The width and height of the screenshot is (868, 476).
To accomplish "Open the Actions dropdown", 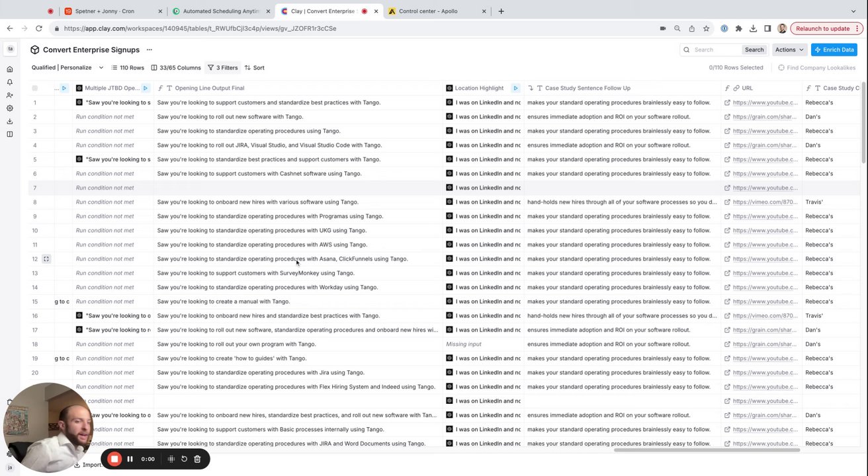I will click(789, 50).
